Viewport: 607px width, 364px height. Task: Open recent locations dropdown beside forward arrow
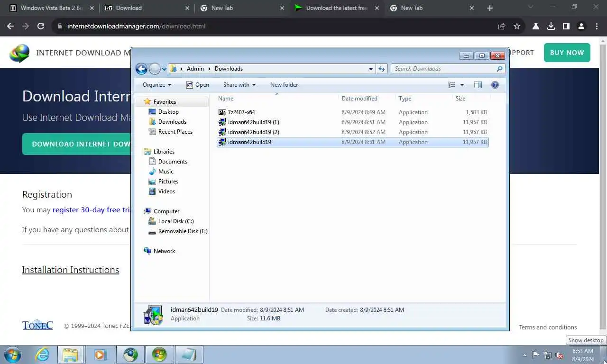click(165, 69)
